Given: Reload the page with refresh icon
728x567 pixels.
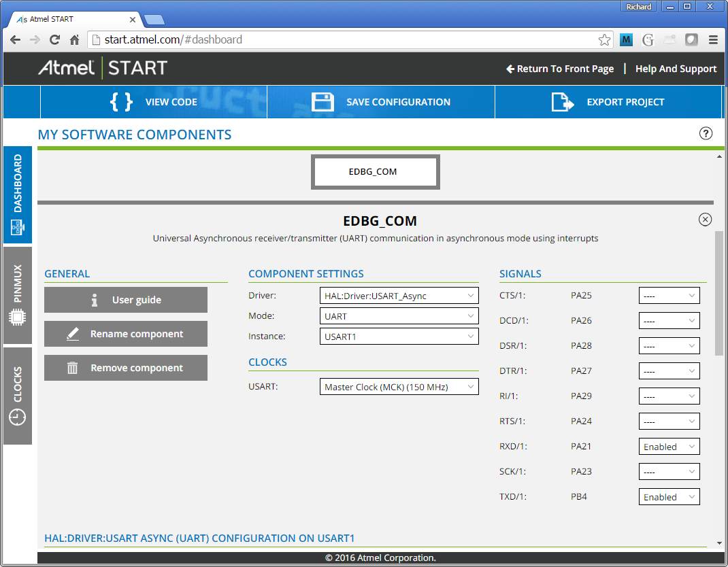Looking at the screenshot, I should pyautogui.click(x=55, y=40).
